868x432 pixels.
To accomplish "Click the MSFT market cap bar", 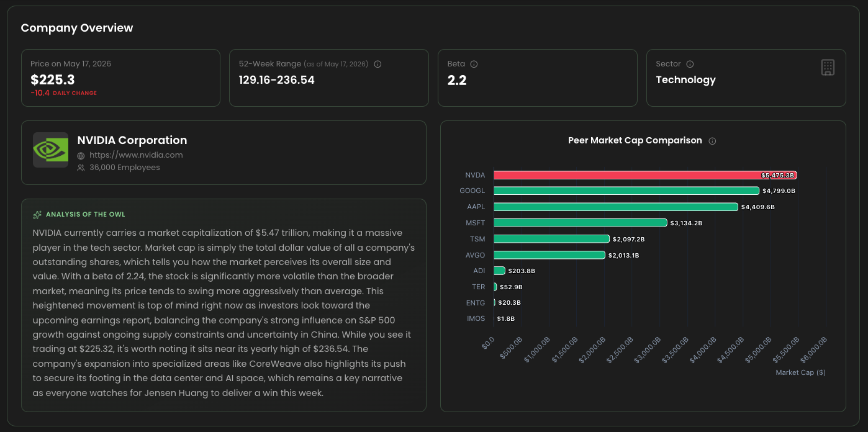I will click(581, 222).
